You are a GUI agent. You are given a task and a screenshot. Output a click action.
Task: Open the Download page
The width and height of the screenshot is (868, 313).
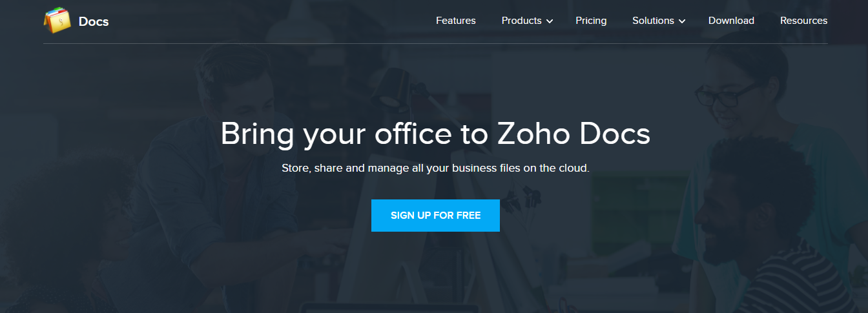coord(731,21)
